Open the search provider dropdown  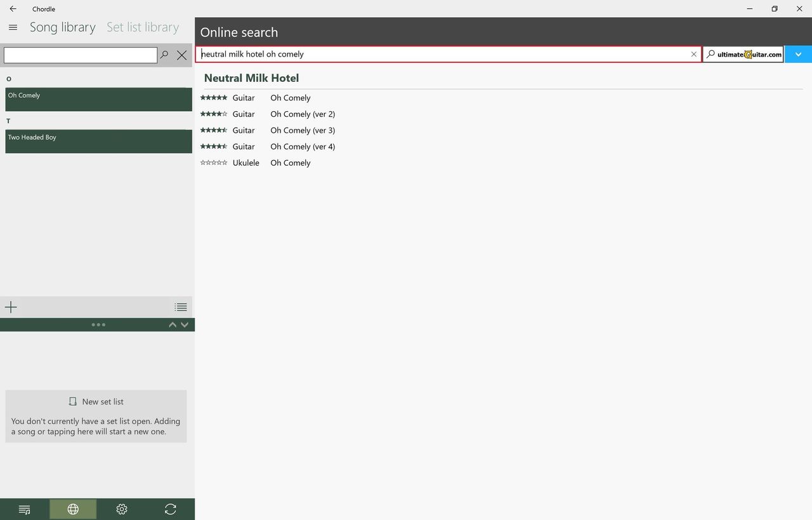point(798,55)
